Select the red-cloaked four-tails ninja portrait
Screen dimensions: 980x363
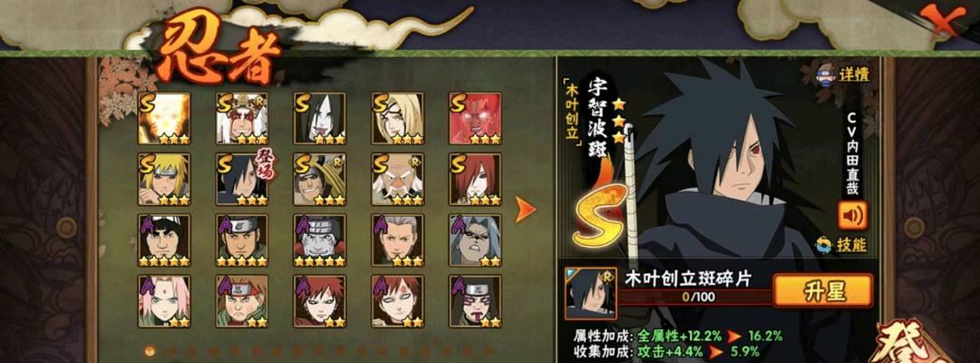(x=475, y=118)
